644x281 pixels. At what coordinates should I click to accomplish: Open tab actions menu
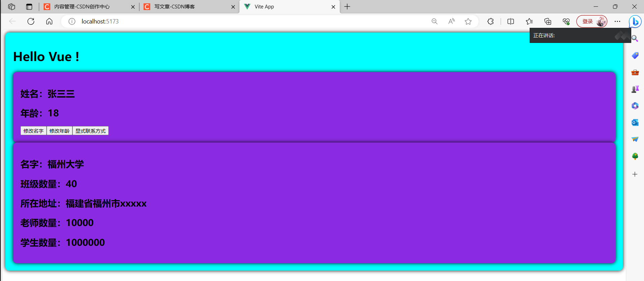(29, 7)
